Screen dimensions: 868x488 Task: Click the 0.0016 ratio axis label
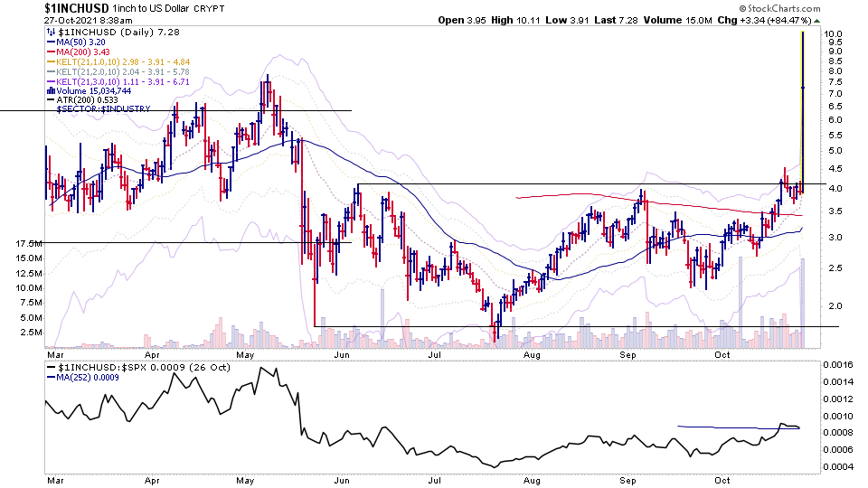pos(838,364)
